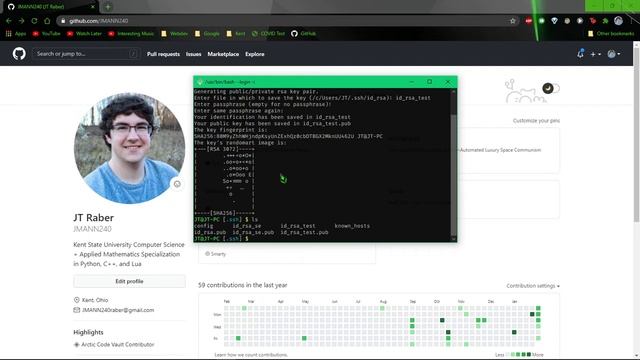
Task: Expand the Kent bookmarks folder
Action: pos(236,33)
